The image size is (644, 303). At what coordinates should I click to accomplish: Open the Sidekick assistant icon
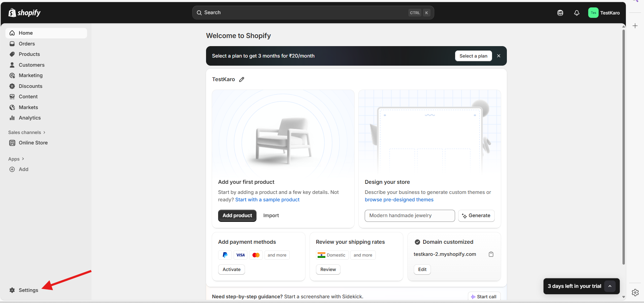tap(560, 13)
